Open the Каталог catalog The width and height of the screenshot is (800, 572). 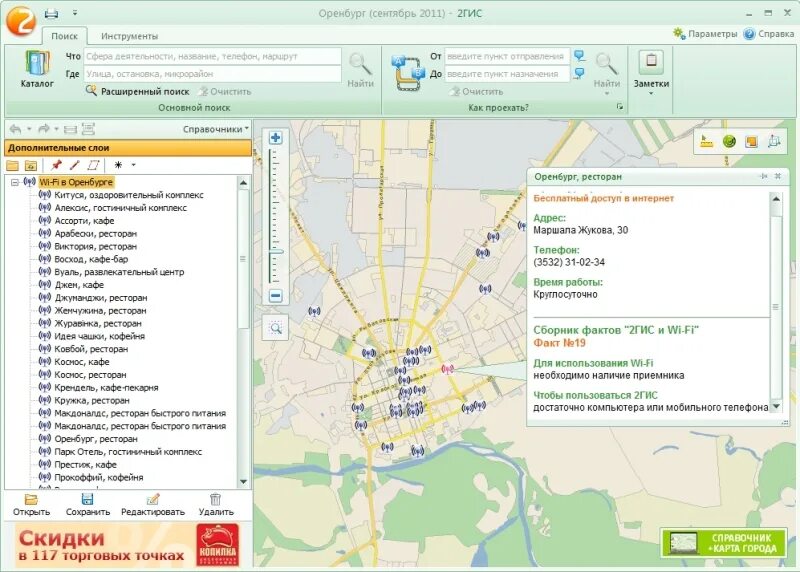click(x=37, y=68)
